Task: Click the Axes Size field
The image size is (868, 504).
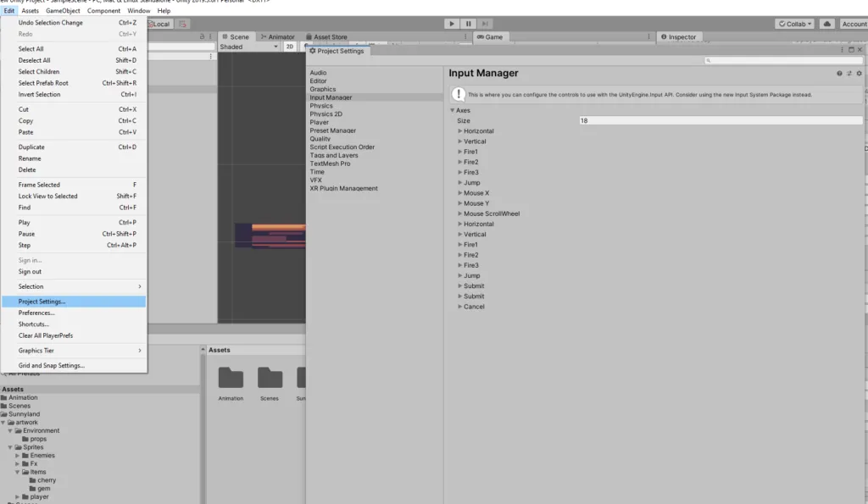Action: (x=721, y=120)
